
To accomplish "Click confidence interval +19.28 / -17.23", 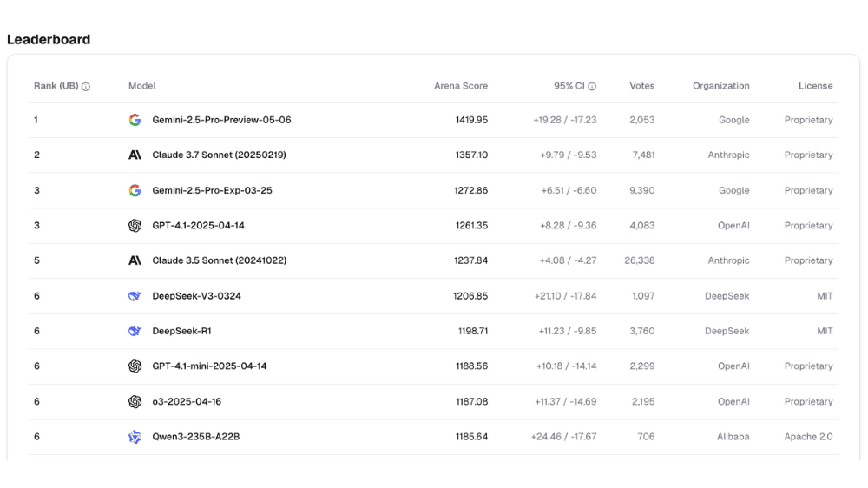I will 565,120.
